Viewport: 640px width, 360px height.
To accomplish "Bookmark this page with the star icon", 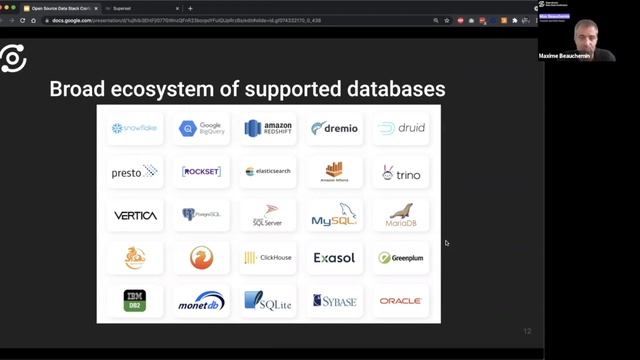I will tap(447, 20).
